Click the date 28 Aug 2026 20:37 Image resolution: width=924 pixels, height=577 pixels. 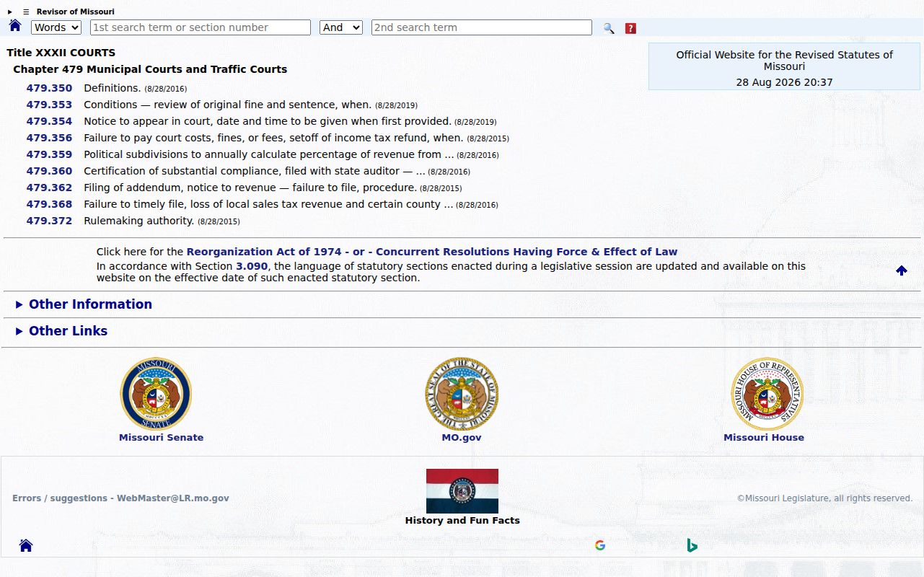pyautogui.click(x=784, y=82)
